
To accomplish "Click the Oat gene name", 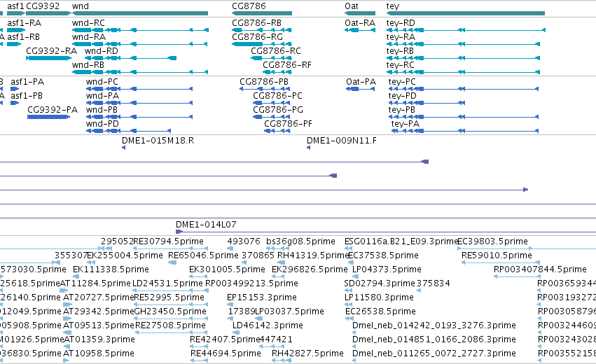I will 351,6.
